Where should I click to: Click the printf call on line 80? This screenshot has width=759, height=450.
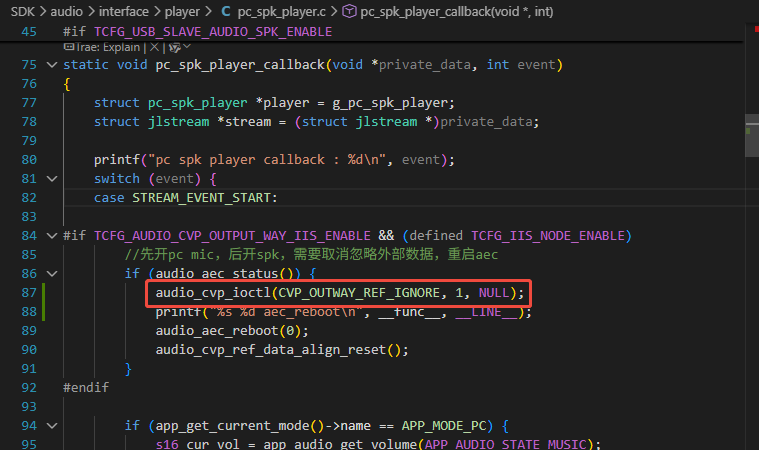pos(117,160)
